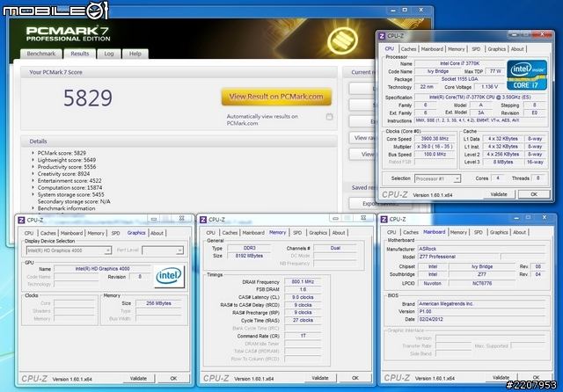Click OK in the Graphics CPU-Z window

pos(173,378)
